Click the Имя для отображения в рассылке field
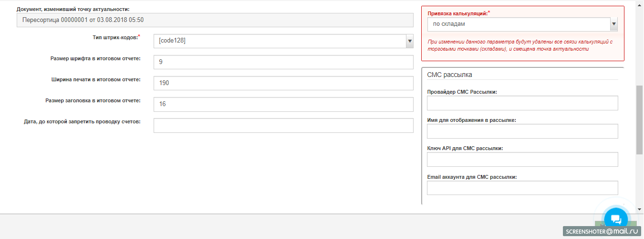 click(522, 131)
